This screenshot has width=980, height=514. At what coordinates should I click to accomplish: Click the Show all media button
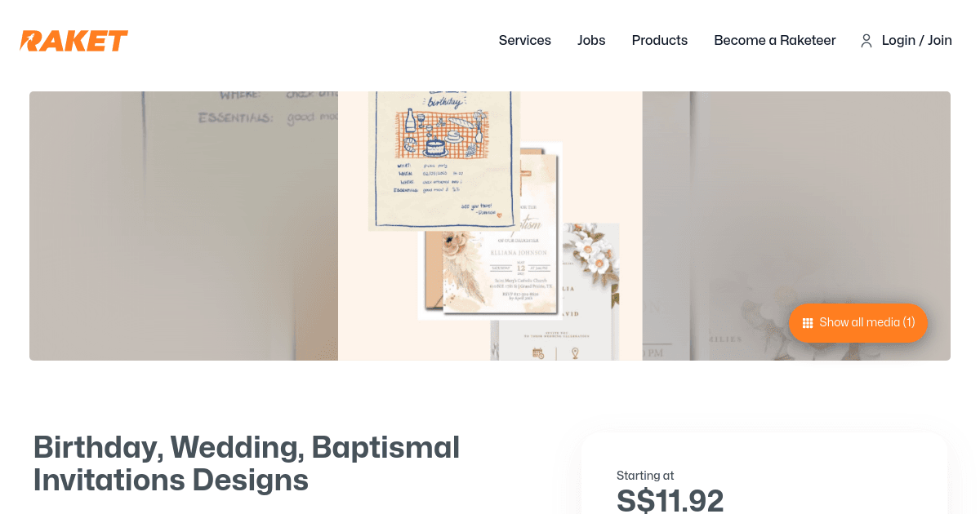[858, 322]
